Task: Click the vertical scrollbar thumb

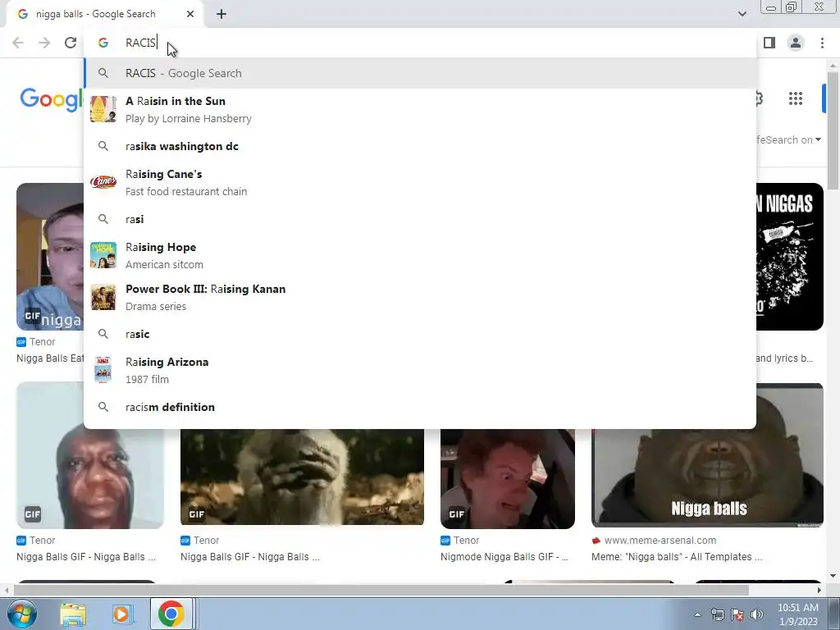Action: pos(833,129)
